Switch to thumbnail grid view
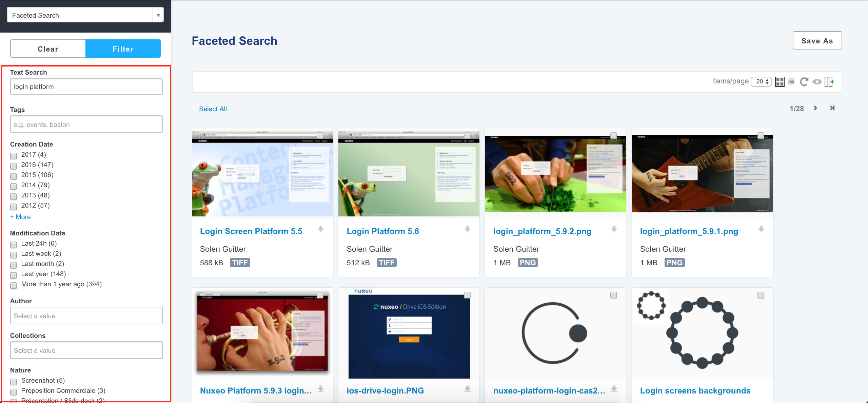The image size is (868, 403). (x=780, y=82)
